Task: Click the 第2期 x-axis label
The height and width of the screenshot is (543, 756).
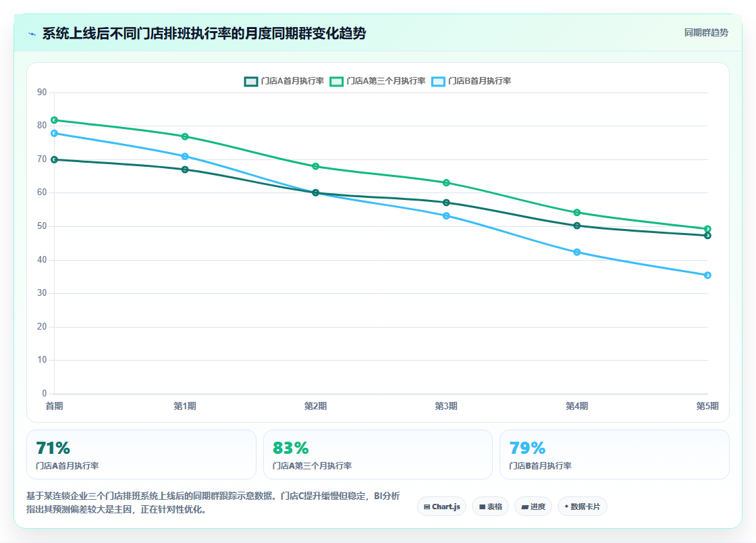Action: pos(316,406)
